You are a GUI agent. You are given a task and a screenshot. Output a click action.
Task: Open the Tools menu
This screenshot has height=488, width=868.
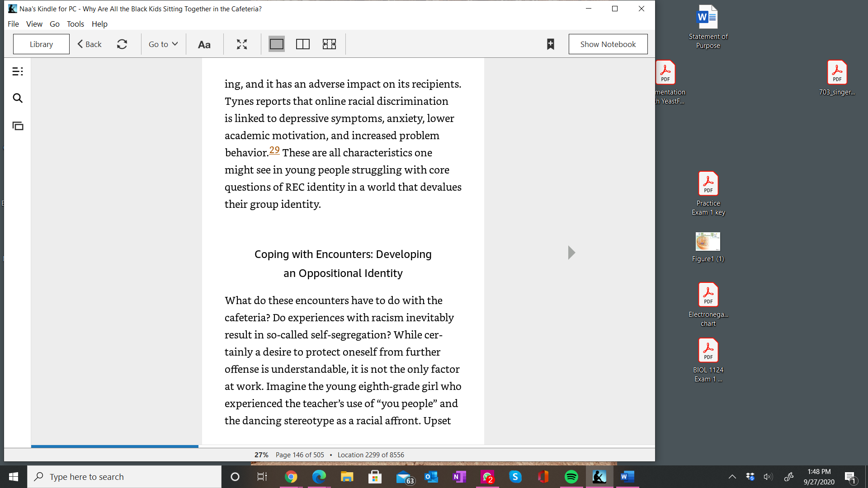pyautogui.click(x=75, y=24)
